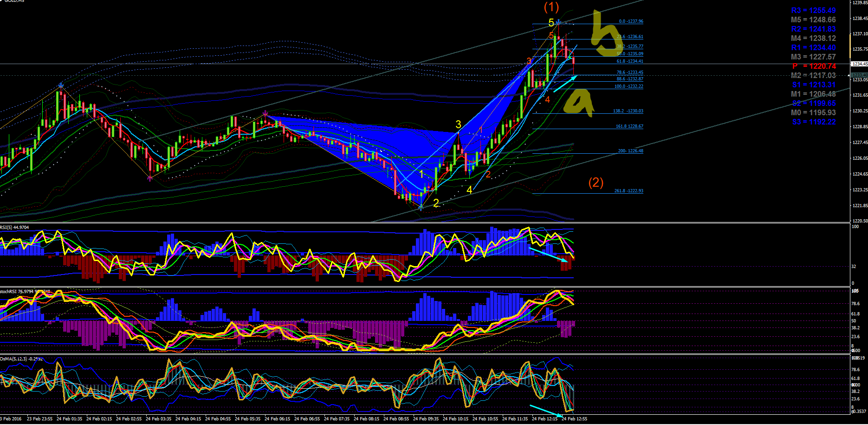Select the M3 = 1227.57 mid-pivot label
The height and width of the screenshot is (425, 868).
[x=813, y=57]
